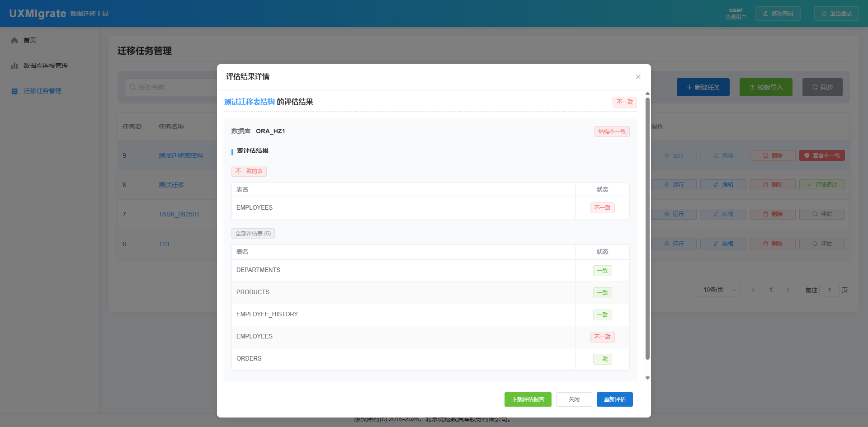Open 首页 menu item in sidebar
Image resolution: width=868 pixels, height=427 pixels.
30,40
